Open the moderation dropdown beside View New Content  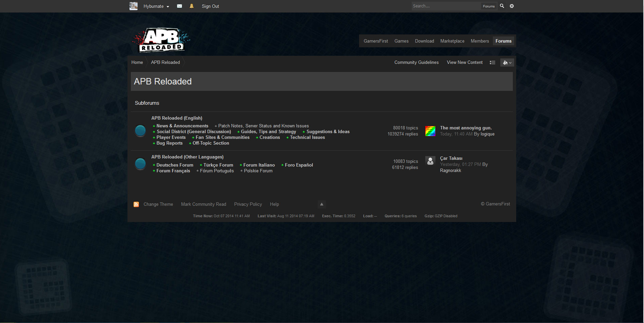point(507,63)
